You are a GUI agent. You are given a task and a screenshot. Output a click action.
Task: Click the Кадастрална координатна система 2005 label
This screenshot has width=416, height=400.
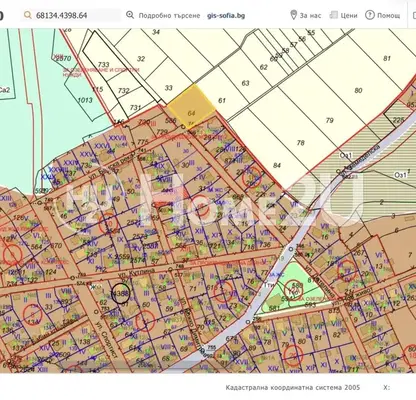coord(293,387)
